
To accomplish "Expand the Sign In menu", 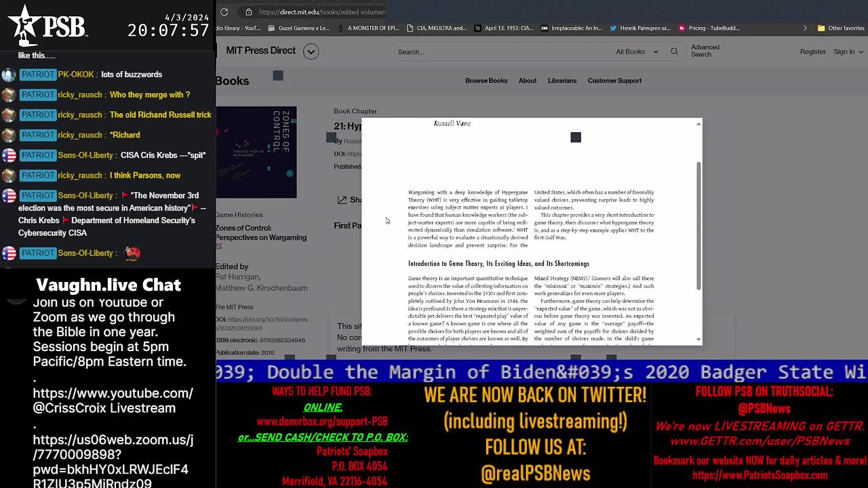I will click(848, 52).
